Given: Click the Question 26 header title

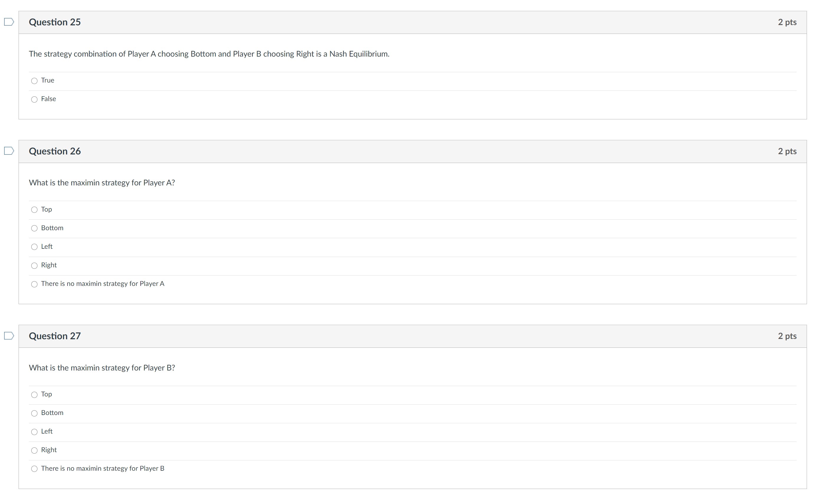Looking at the screenshot, I should (x=55, y=151).
